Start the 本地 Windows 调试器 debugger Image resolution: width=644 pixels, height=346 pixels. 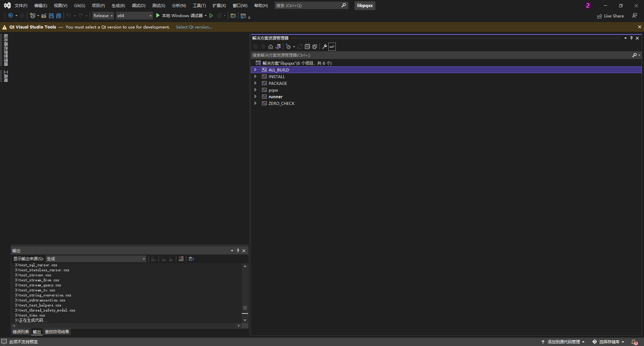click(x=181, y=15)
